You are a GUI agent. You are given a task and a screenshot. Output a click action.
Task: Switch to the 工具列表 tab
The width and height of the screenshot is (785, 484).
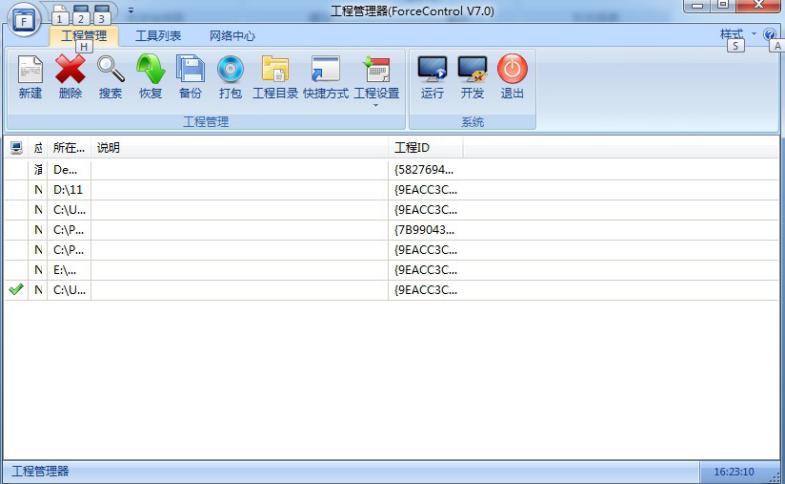click(x=158, y=36)
